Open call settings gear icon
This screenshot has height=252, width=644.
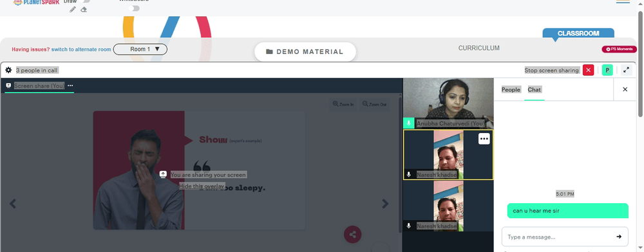(8, 70)
